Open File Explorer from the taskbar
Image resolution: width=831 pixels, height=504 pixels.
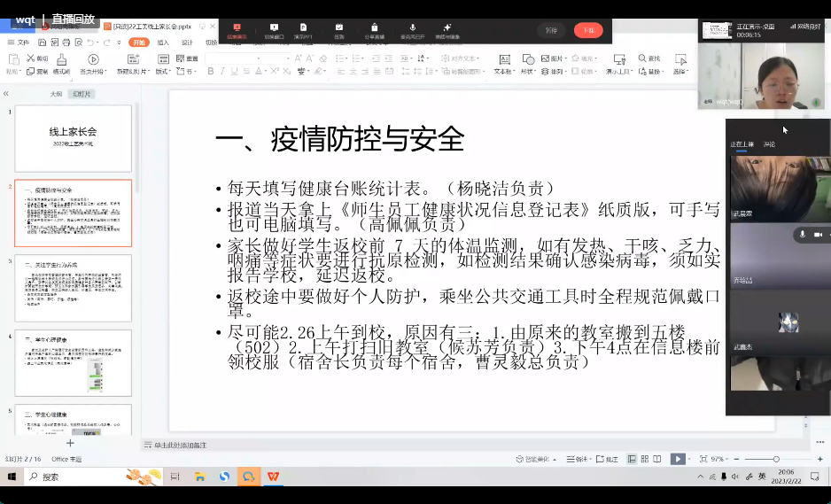200,477
